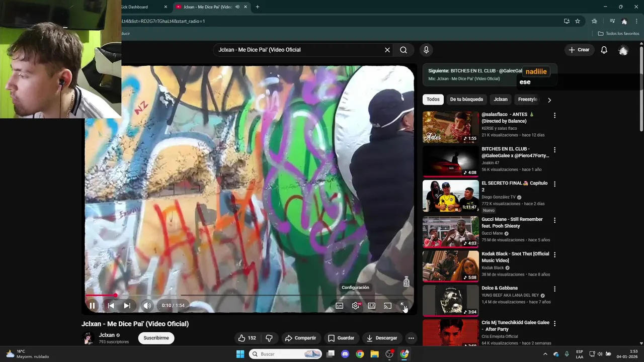The height and width of the screenshot is (362, 644).
Task: Open Todos los favoritos folder
Action: [x=618, y=34]
